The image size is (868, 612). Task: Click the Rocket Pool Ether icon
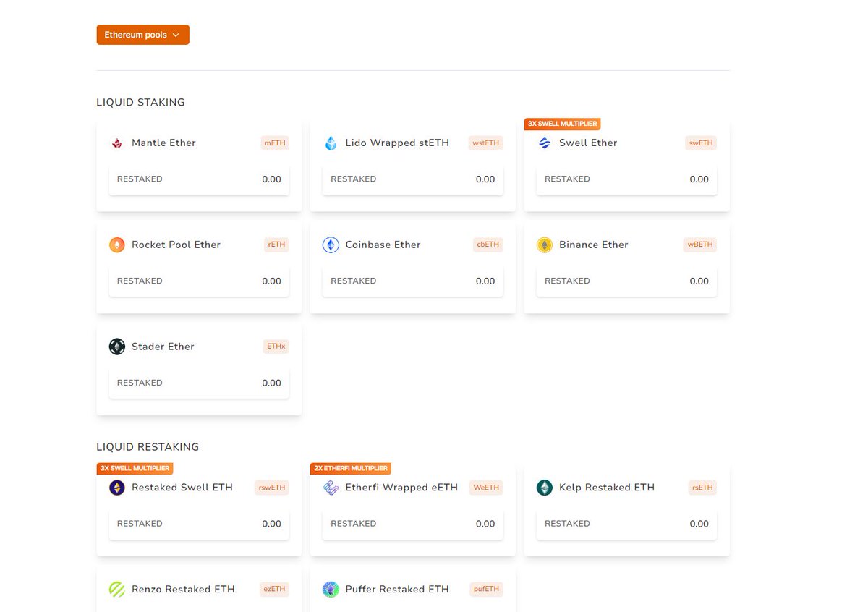coord(117,245)
